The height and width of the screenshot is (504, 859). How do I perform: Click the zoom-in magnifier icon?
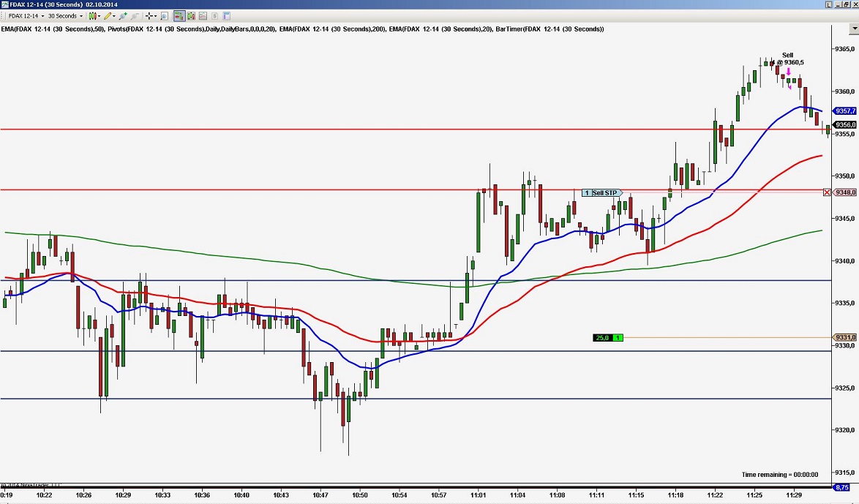tap(124, 15)
